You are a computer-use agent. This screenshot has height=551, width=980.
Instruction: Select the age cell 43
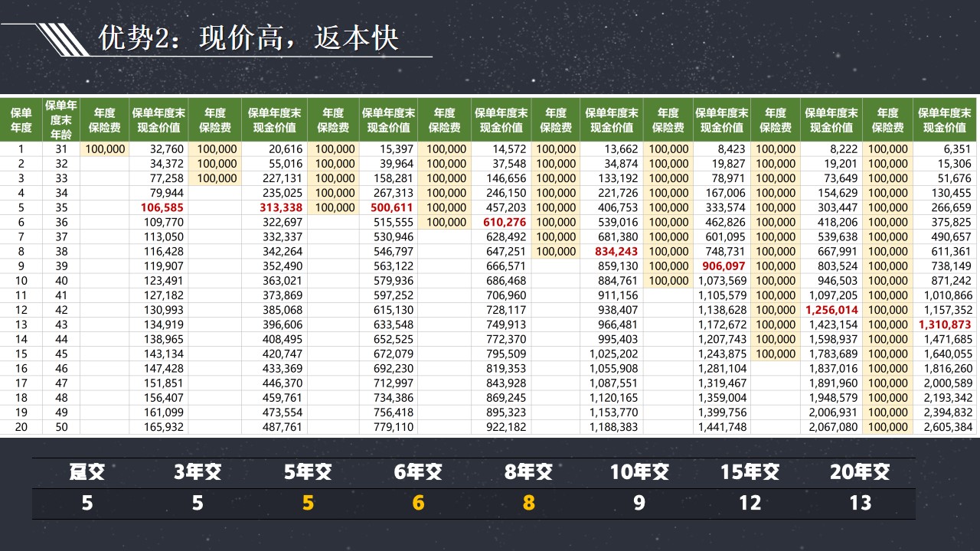pos(61,324)
